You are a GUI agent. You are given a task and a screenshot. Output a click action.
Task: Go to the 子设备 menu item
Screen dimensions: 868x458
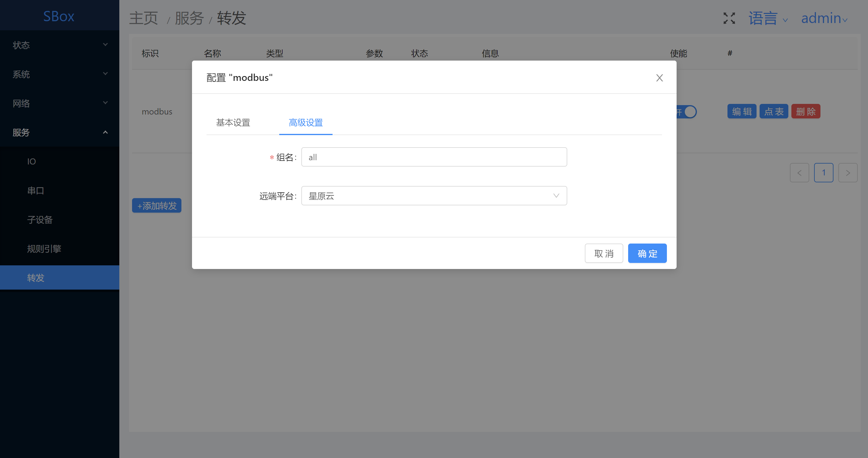click(40, 220)
